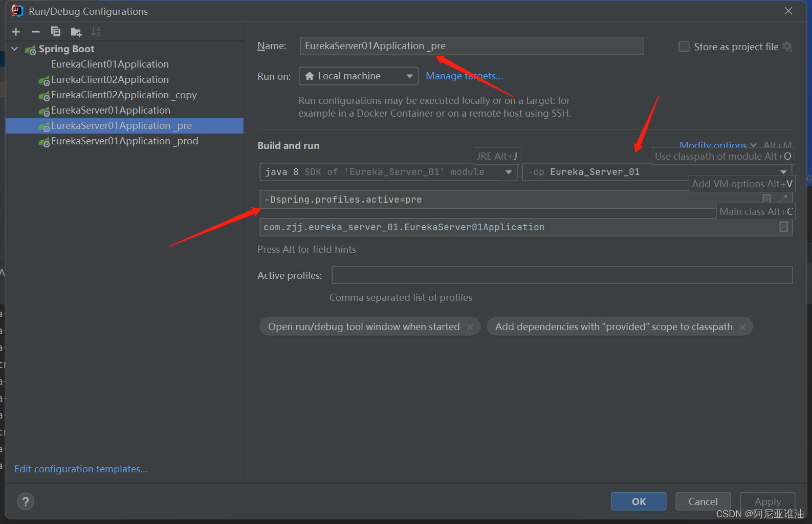Select EurekaClient02Application _copy configuration
The image size is (812, 524).
pos(124,95)
